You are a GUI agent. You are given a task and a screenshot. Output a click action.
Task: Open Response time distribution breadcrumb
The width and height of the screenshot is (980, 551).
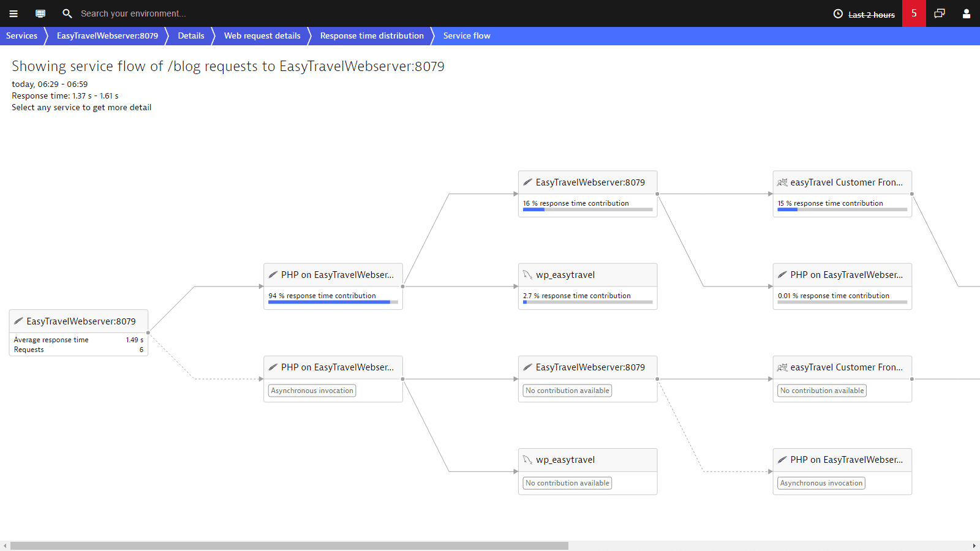tap(372, 36)
